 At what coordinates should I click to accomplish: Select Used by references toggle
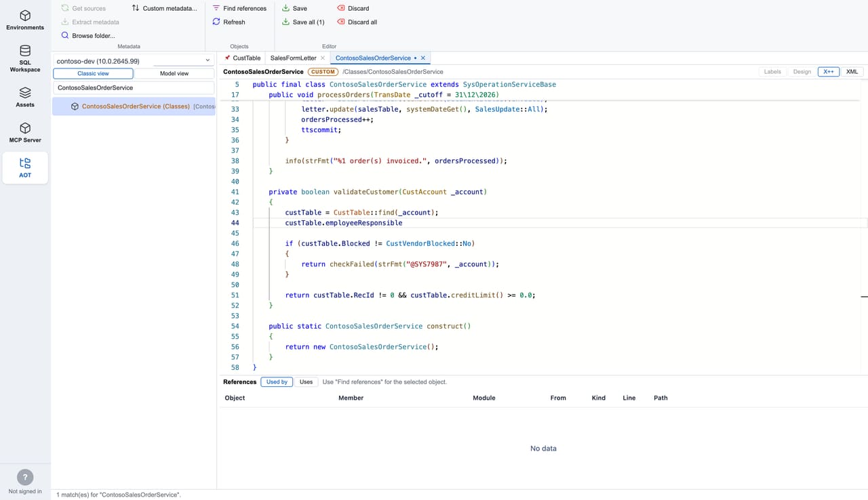[x=277, y=382]
